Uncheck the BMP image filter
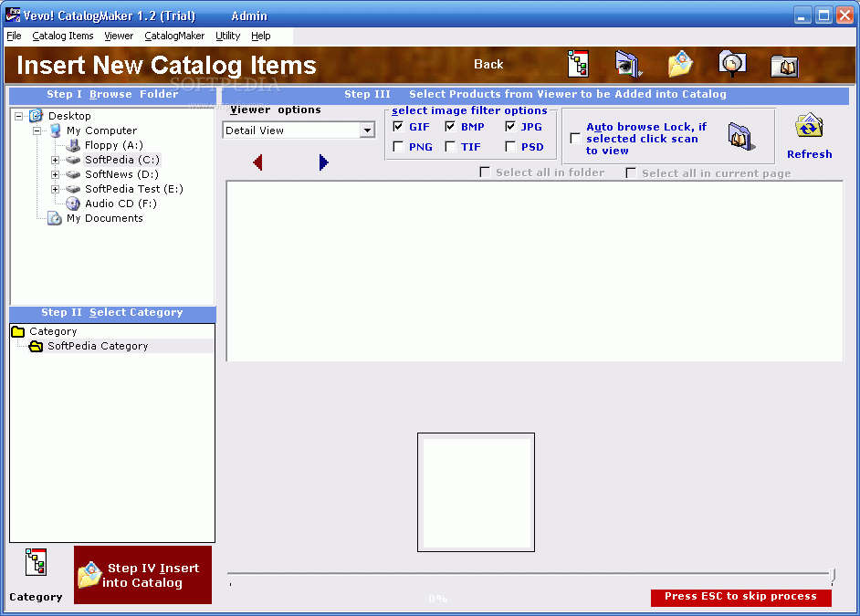Screen dimensions: 860x616 click(x=450, y=127)
